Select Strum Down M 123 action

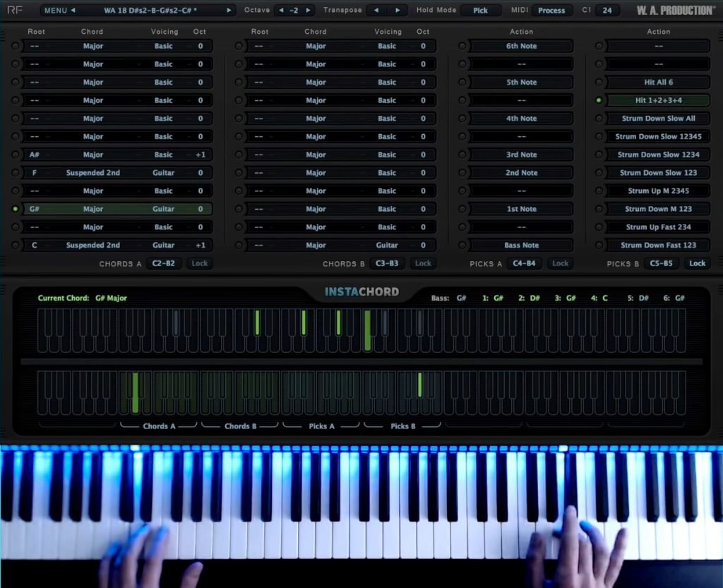click(x=659, y=209)
